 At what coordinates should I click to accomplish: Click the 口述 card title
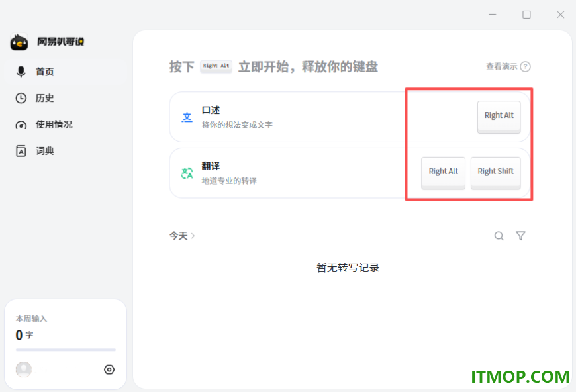pos(211,110)
